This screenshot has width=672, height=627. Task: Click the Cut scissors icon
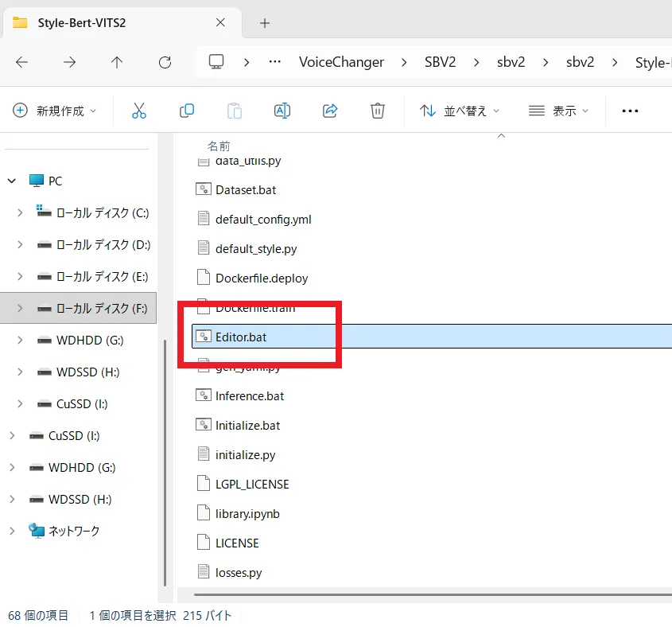point(139,111)
